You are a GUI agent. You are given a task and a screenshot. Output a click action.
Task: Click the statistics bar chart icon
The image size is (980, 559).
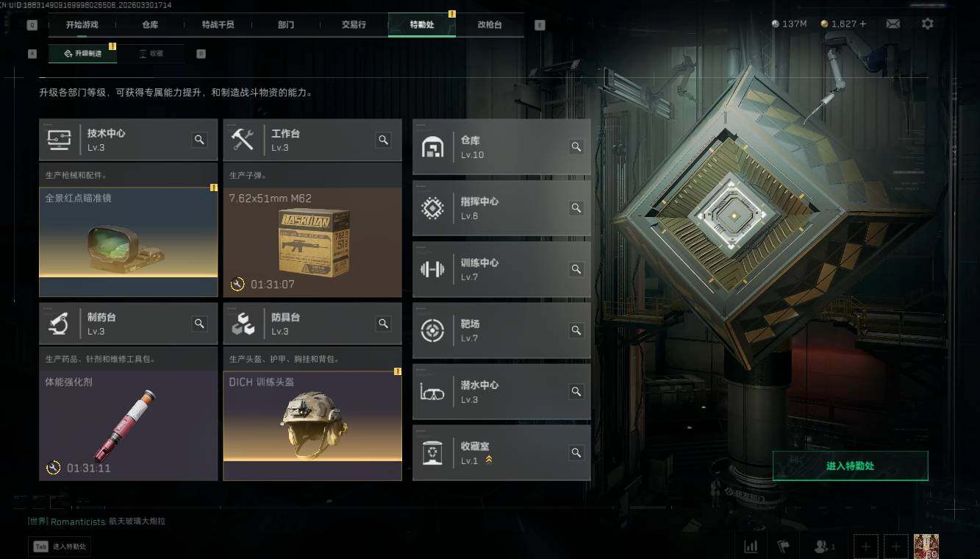tap(751, 546)
